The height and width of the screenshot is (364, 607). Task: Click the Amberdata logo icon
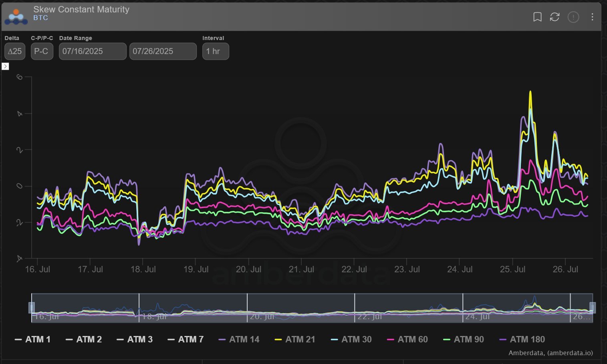[x=16, y=17]
